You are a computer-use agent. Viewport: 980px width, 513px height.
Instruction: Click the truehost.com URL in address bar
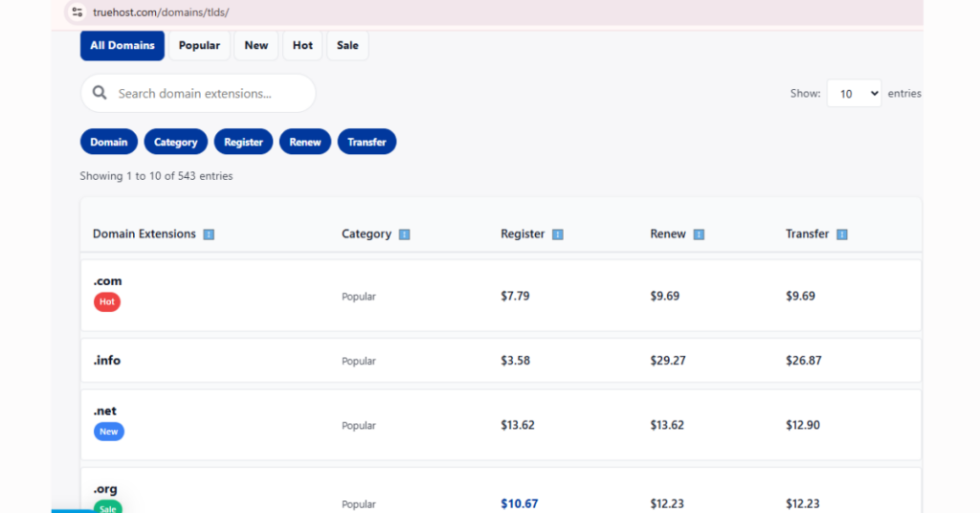point(161,11)
